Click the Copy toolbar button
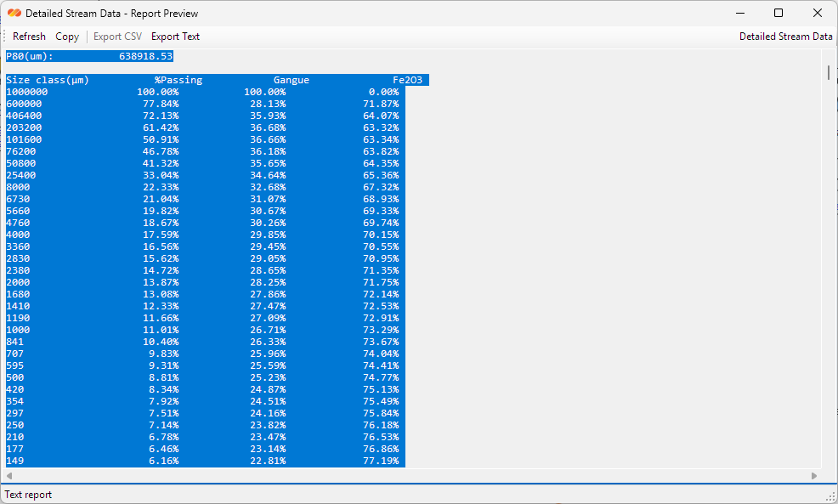Image resolution: width=838 pixels, height=504 pixels. 67,37
